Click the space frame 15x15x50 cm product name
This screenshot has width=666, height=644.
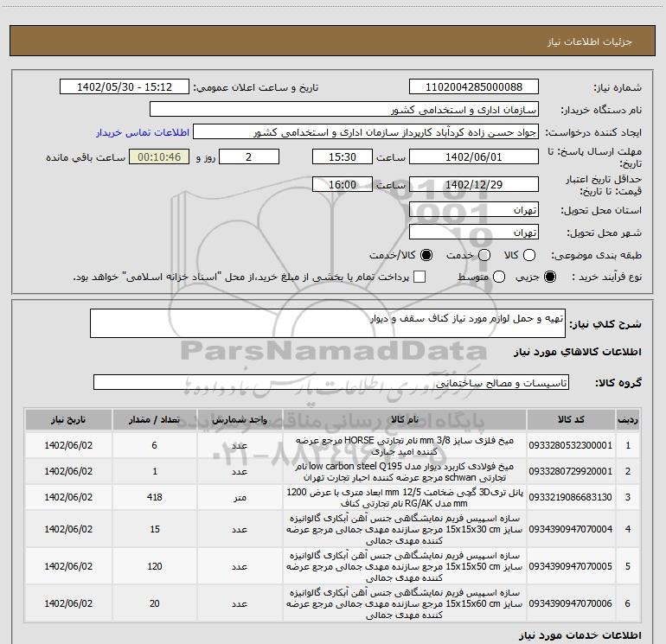(405, 566)
